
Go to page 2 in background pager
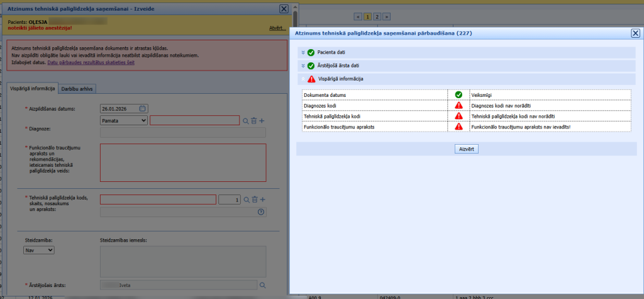[x=377, y=17]
